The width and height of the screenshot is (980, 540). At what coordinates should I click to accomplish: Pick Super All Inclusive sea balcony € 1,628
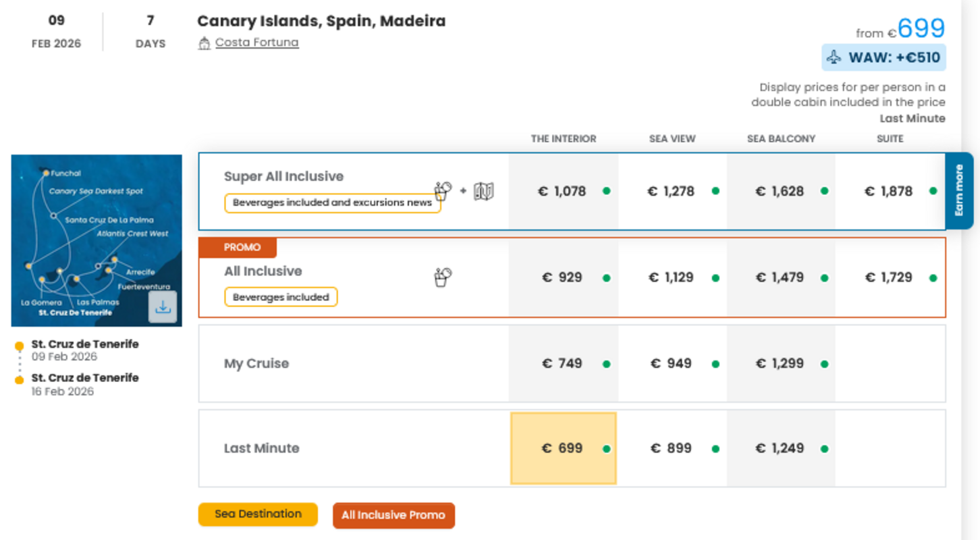(780, 192)
